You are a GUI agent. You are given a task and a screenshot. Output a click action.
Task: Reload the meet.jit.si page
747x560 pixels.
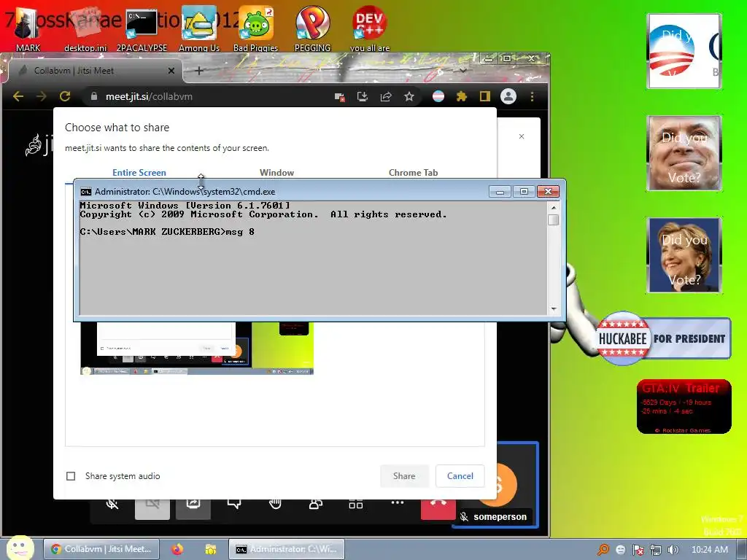65,97
